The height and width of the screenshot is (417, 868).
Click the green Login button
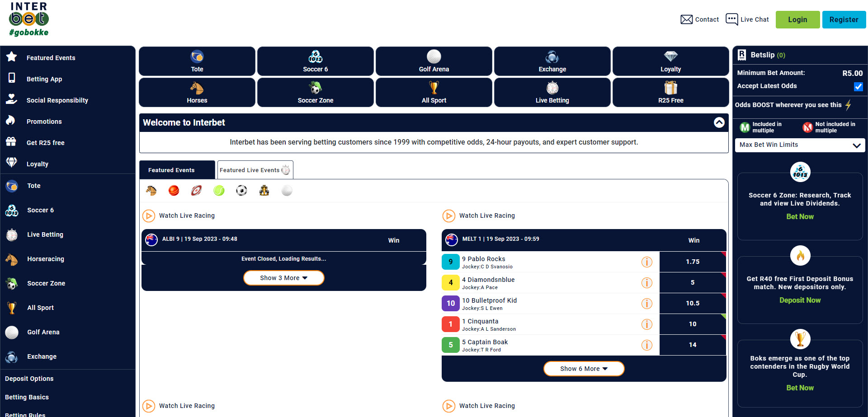[797, 19]
